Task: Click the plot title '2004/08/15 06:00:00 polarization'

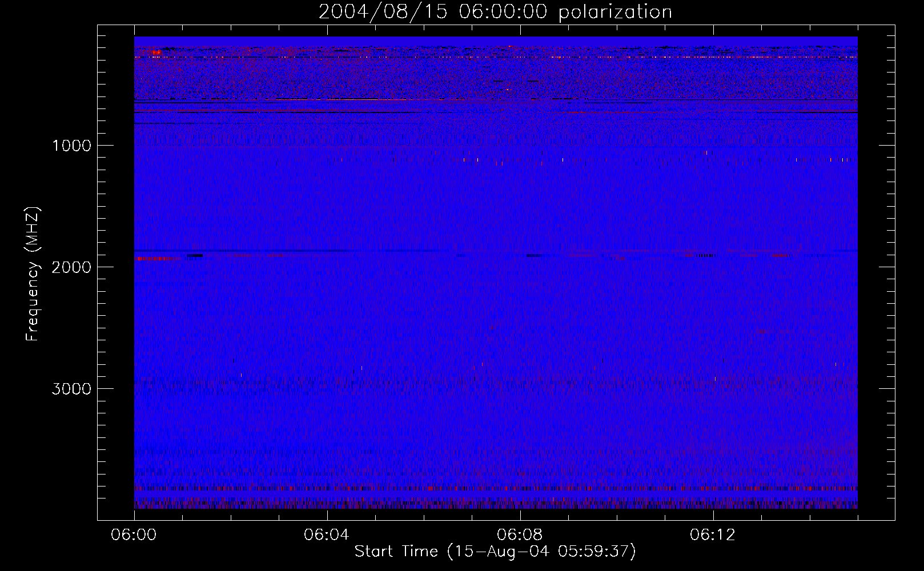Action: [495, 12]
